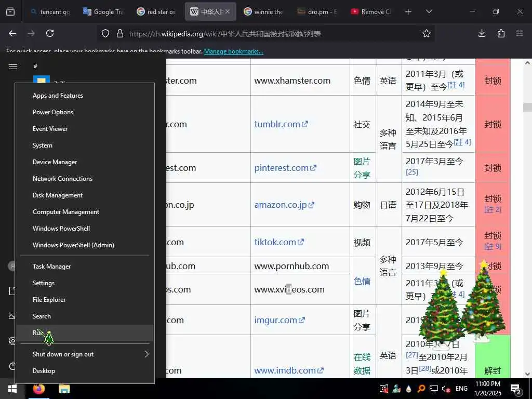Open the notification action center
532x399 pixels.
pos(516,390)
